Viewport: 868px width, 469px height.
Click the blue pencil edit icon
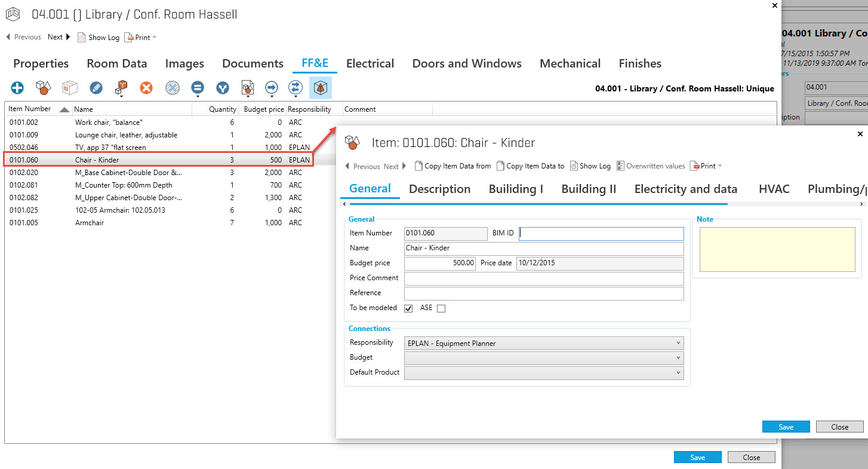pos(96,88)
